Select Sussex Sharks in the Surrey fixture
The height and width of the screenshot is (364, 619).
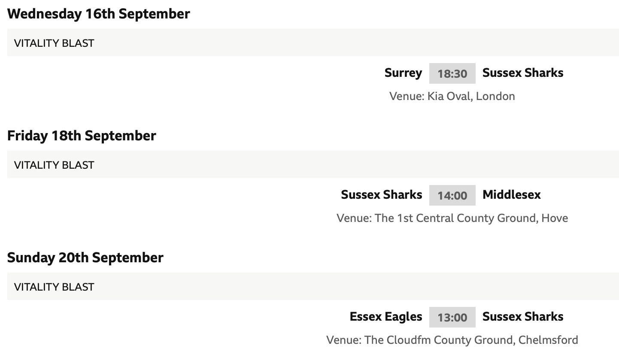coord(523,73)
